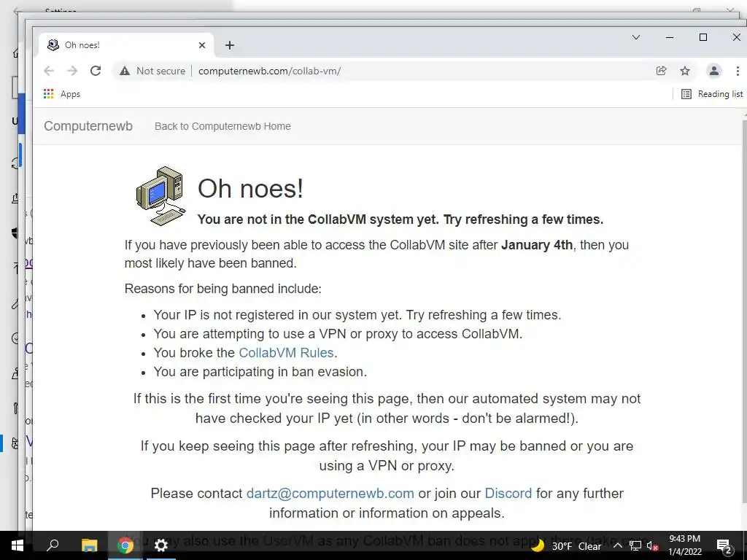
Task: Click the bold 'January 4th' text
Action: (x=537, y=245)
